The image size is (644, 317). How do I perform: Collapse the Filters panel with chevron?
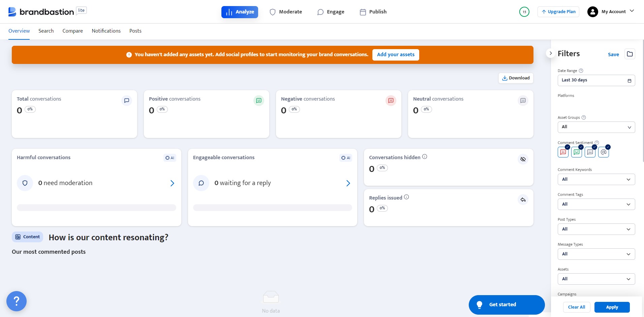tap(550, 53)
